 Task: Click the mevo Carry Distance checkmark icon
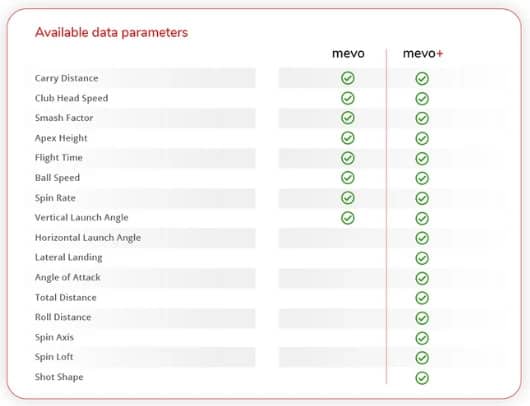tap(348, 78)
